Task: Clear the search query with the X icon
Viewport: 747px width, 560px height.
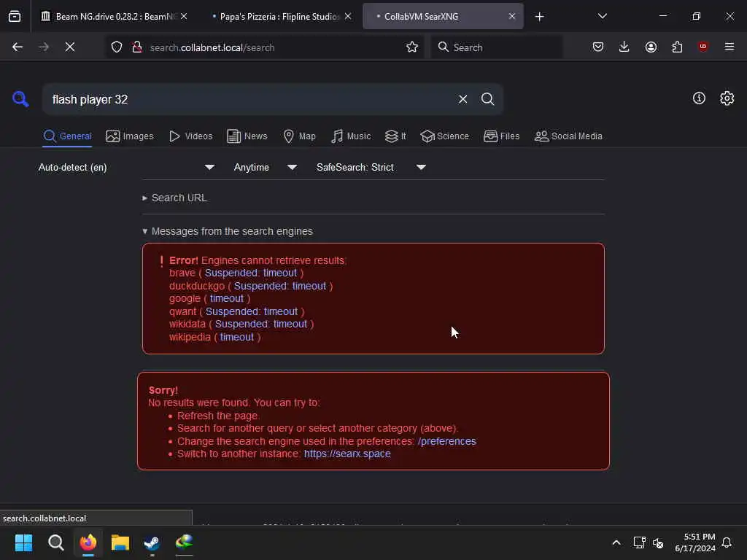Action: click(462, 99)
